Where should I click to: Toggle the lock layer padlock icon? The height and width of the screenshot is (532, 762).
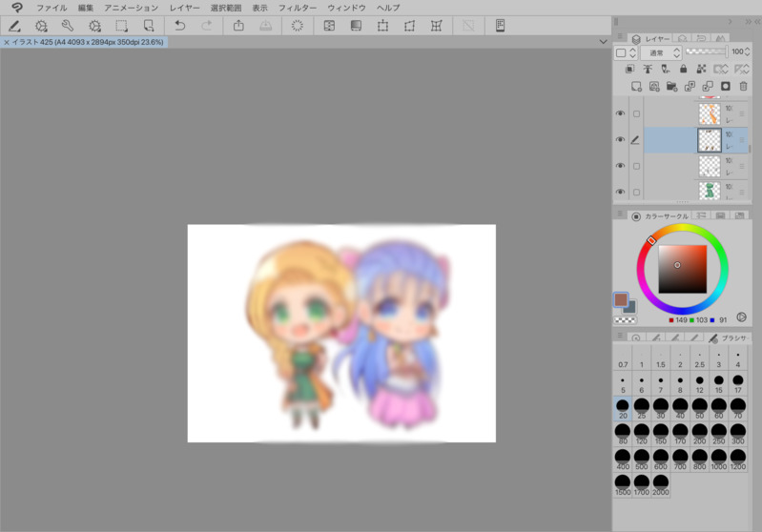683,69
